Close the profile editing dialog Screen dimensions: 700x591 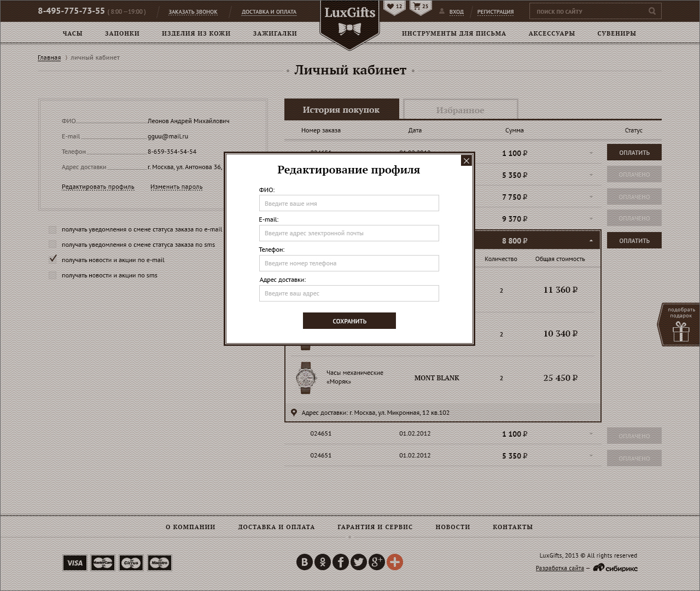coord(466,160)
